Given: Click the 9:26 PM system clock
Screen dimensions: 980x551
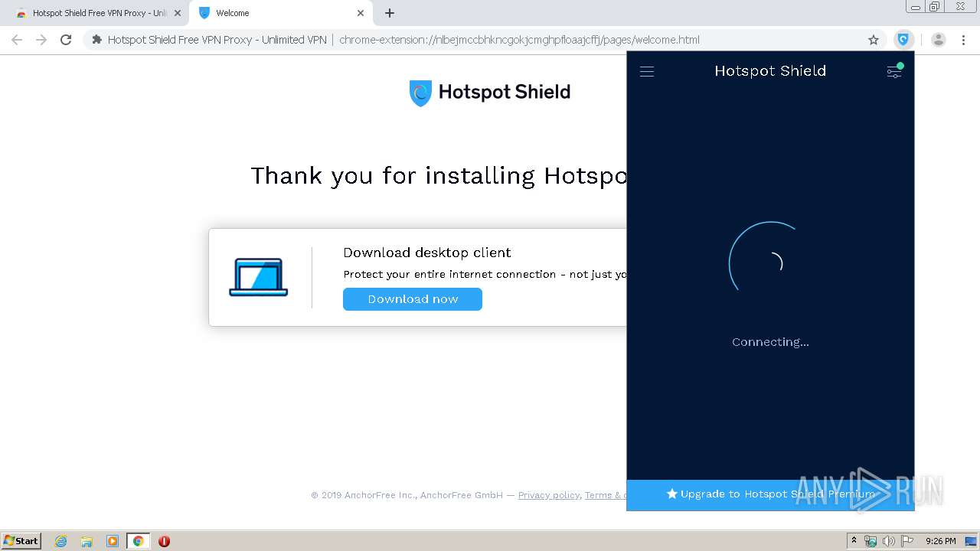Looking at the screenshot, I should (x=940, y=541).
